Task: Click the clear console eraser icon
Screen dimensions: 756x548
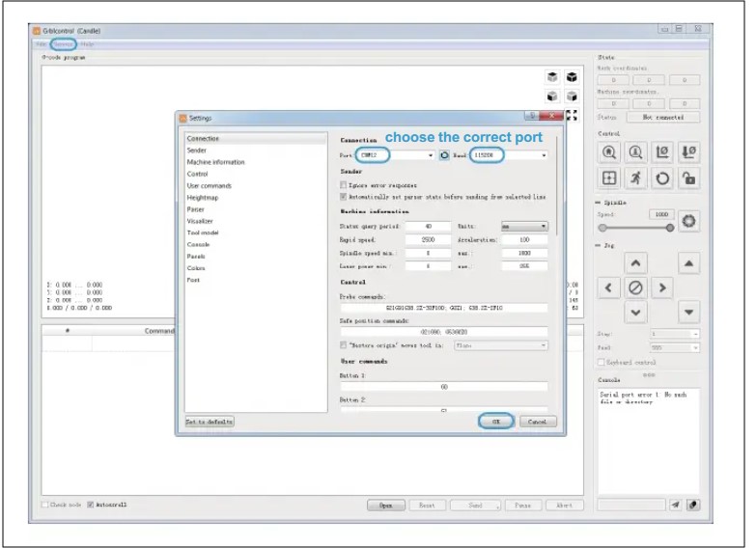Action: coord(693,505)
